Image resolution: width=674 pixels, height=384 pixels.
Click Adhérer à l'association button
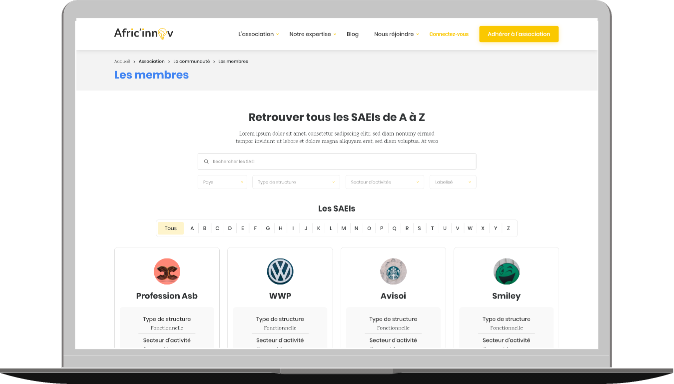(519, 34)
